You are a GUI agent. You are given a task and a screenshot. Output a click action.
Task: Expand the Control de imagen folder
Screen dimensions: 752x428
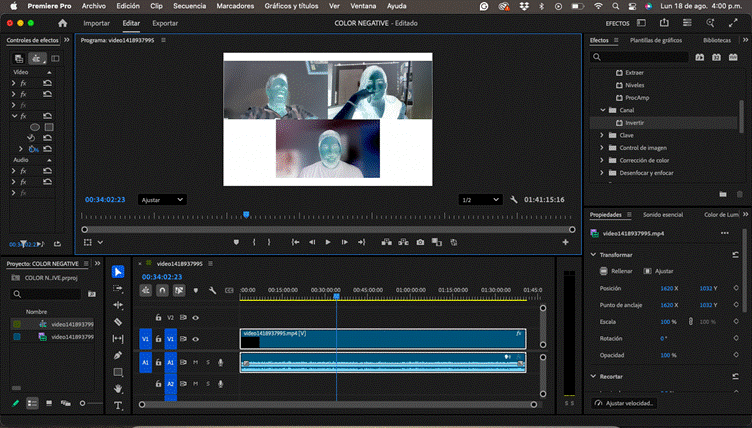click(602, 148)
